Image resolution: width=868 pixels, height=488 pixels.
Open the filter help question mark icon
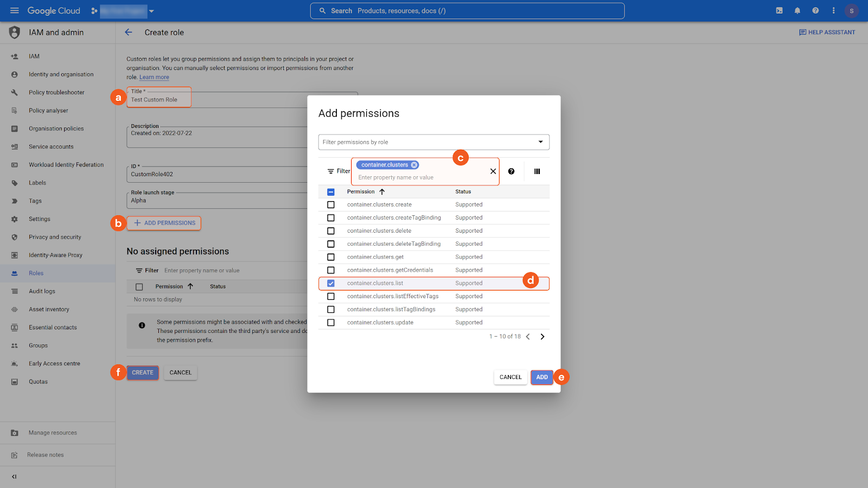pyautogui.click(x=511, y=171)
